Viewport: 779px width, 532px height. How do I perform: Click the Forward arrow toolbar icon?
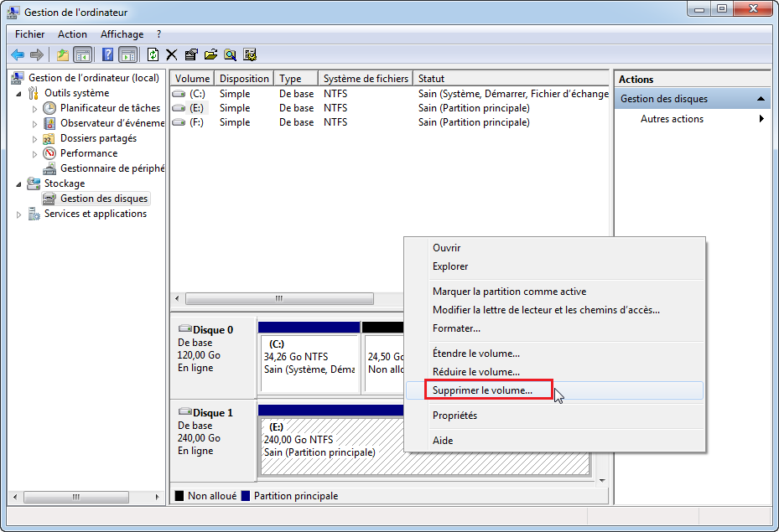pyautogui.click(x=37, y=54)
